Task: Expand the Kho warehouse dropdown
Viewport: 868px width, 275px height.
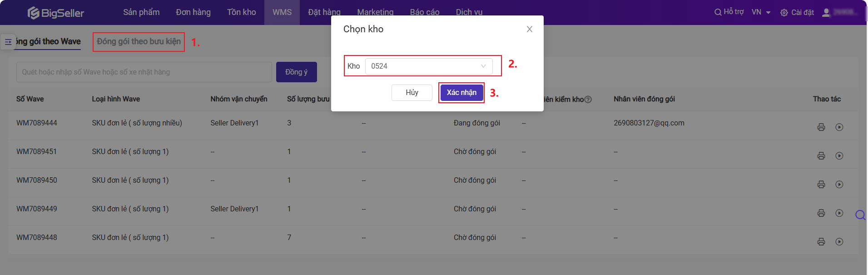Action: pos(429,66)
